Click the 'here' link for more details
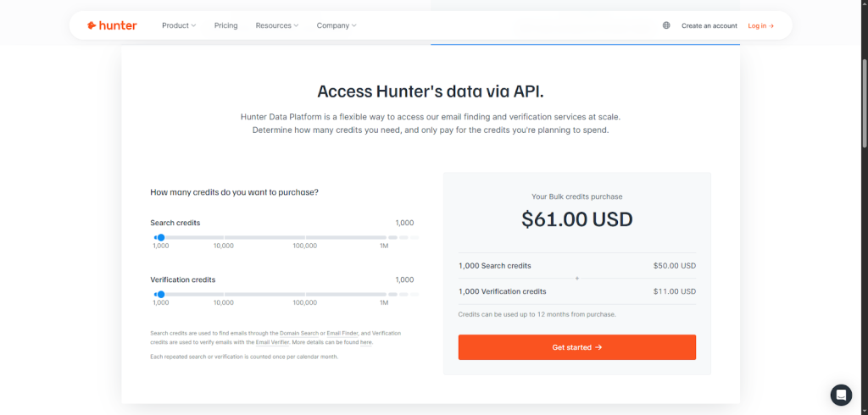The image size is (868, 415). pyautogui.click(x=365, y=342)
